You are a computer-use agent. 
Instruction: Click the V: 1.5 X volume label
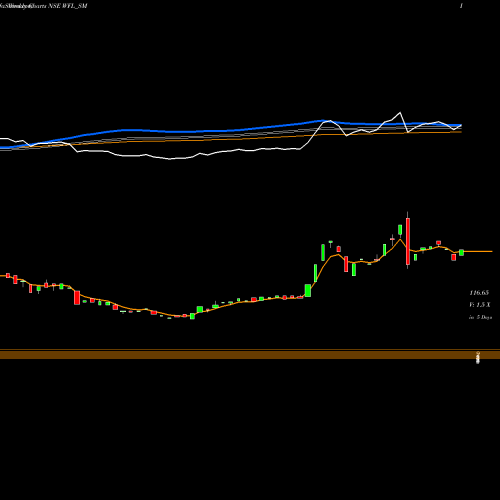(480, 305)
